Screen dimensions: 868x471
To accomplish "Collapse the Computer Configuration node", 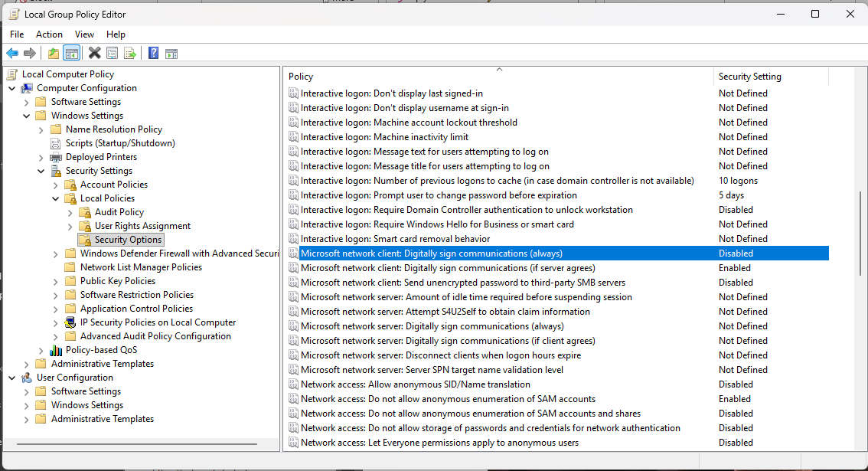I will pyautogui.click(x=12, y=88).
